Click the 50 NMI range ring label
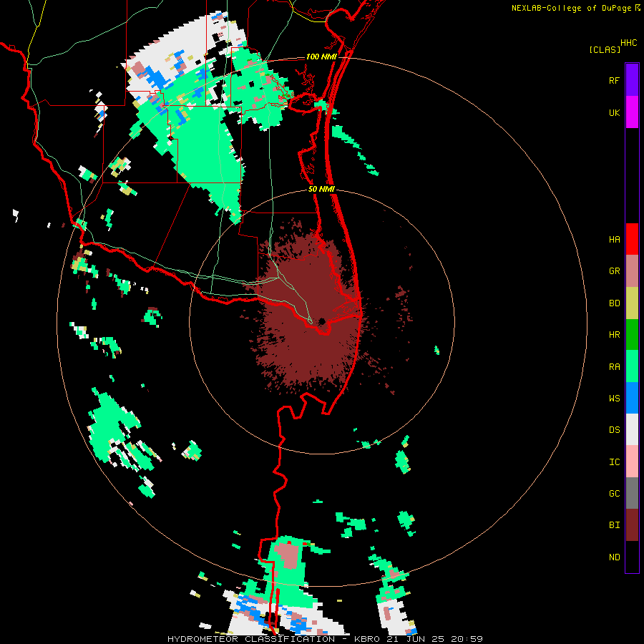Viewport: 644px width, 644px height. point(321,189)
